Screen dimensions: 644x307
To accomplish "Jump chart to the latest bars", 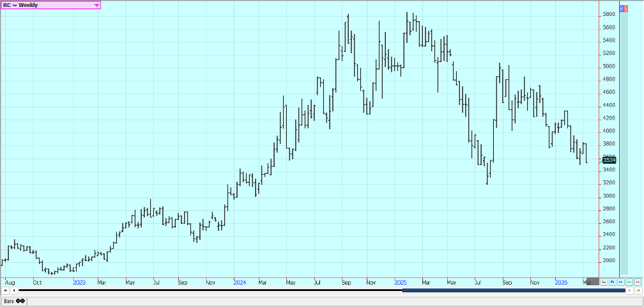I will 638,290.
